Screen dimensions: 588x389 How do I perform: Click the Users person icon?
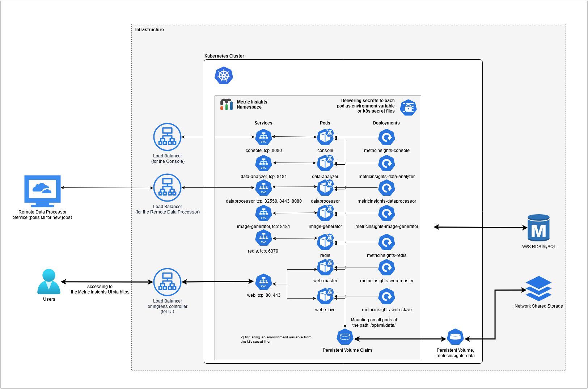49,282
